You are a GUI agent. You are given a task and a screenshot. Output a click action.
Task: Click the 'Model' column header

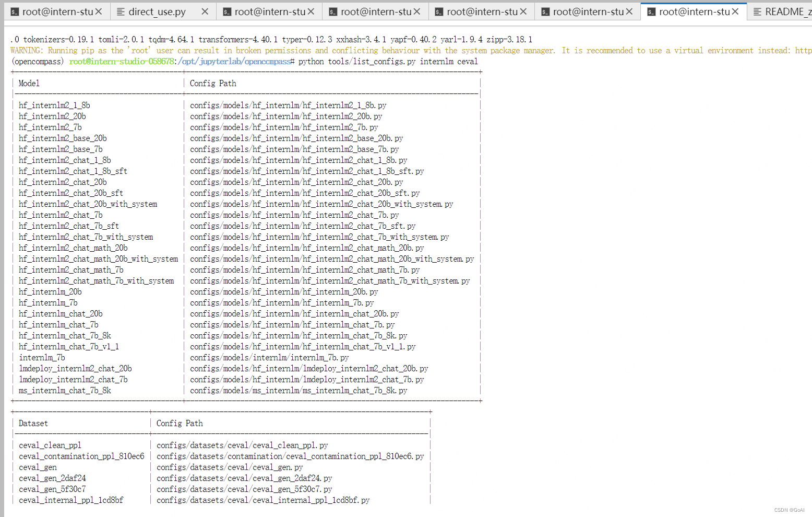tap(29, 84)
